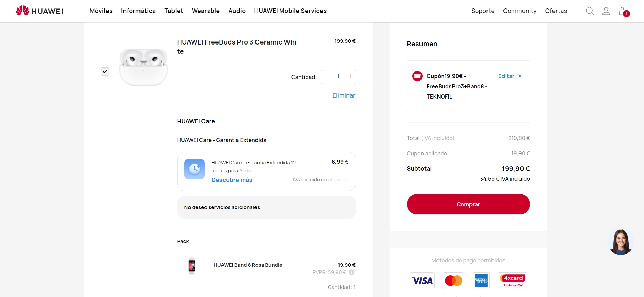Viewport: 644px width, 297px height.
Task: Click the red coupon ticket icon
Action: click(417, 76)
